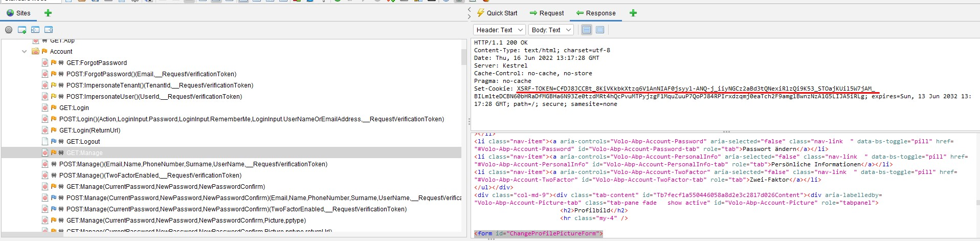This screenshot has height=241, width=980.
Task: Select the split header/body view icon
Action: tap(587, 30)
